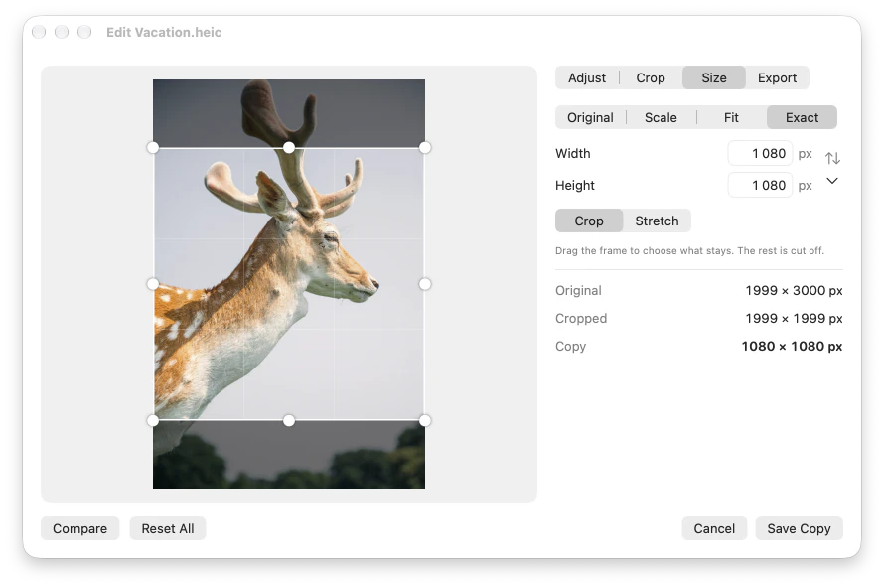Switch to the Adjust tab

[x=587, y=77]
